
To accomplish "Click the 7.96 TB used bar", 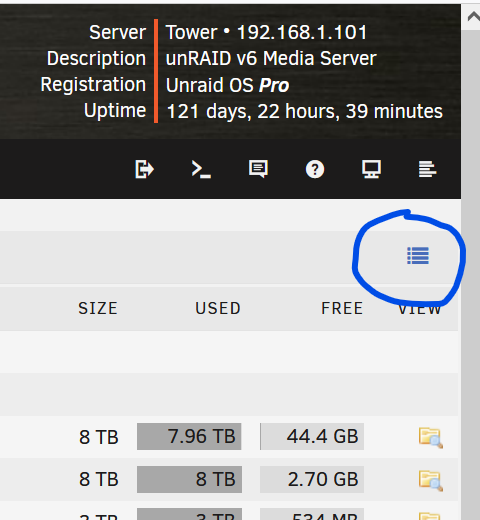I will tap(189, 436).
